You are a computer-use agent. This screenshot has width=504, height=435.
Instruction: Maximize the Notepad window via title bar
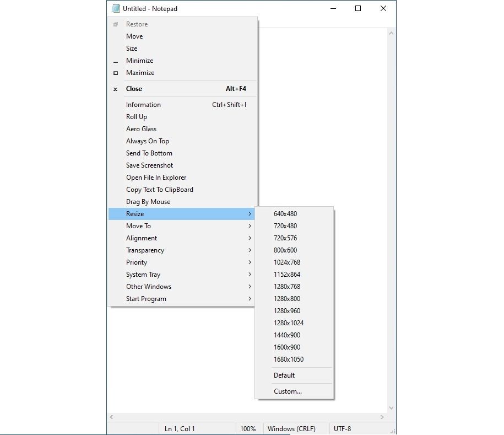pos(358,8)
